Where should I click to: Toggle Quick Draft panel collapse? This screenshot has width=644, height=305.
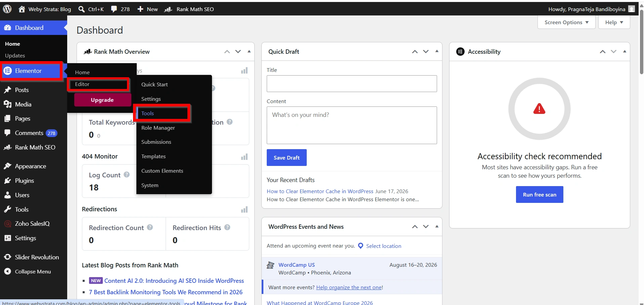(x=437, y=51)
